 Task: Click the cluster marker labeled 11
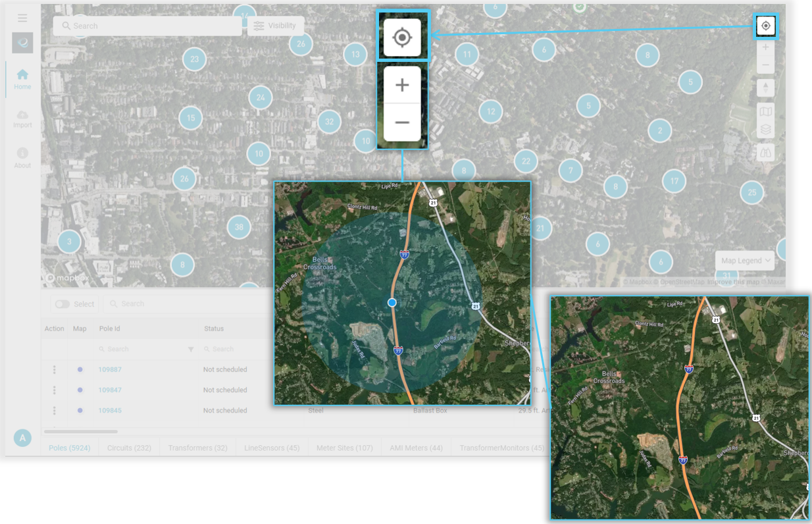[x=467, y=54]
